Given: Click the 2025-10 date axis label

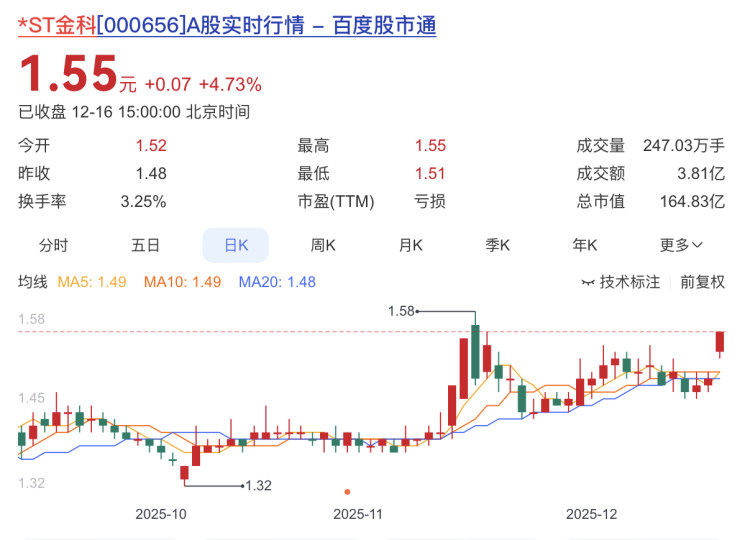Looking at the screenshot, I should (161, 514).
